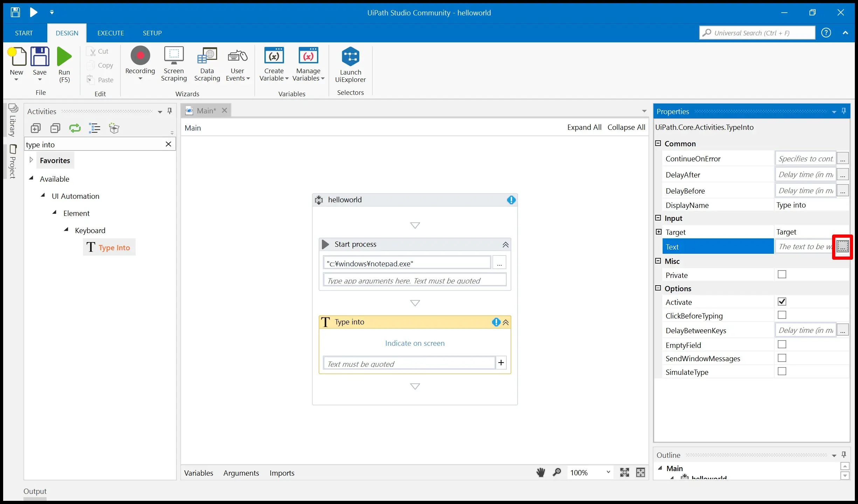Click the group activities tree icon

95,128
